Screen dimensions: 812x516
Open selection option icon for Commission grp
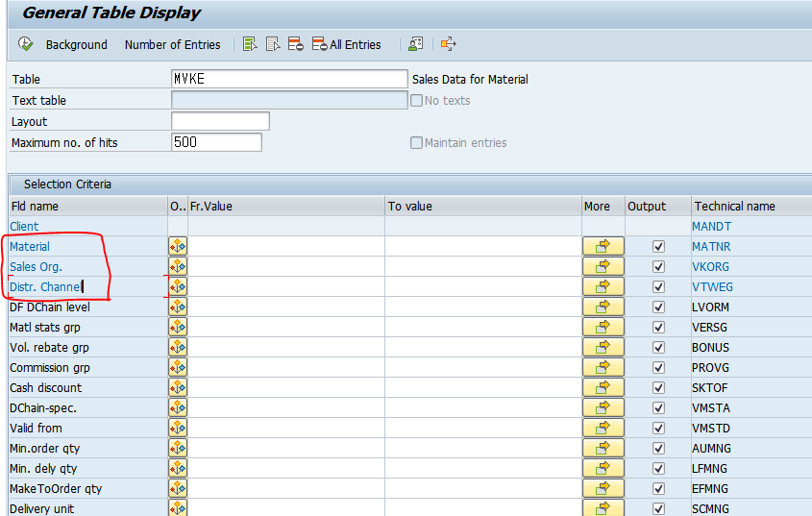pos(178,367)
